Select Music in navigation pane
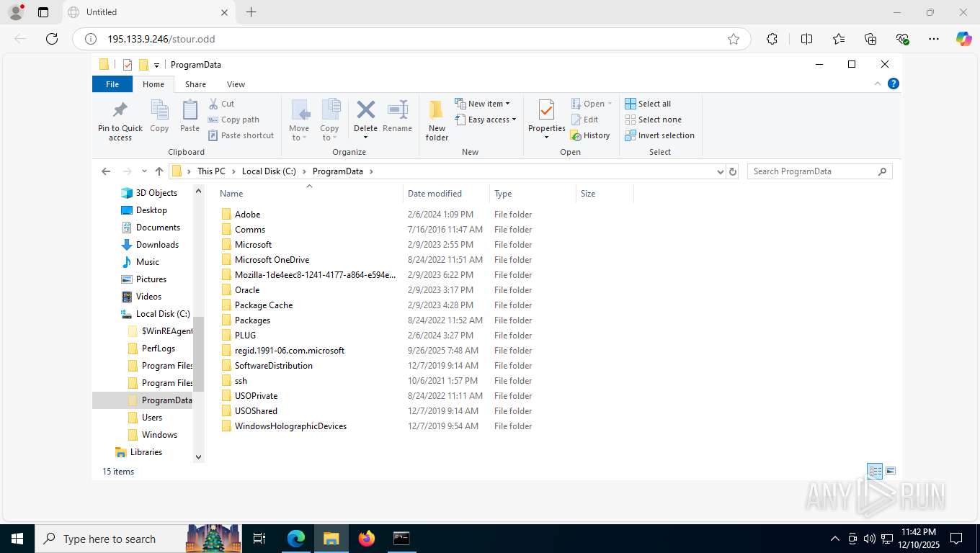The width and height of the screenshot is (980, 553). click(148, 262)
